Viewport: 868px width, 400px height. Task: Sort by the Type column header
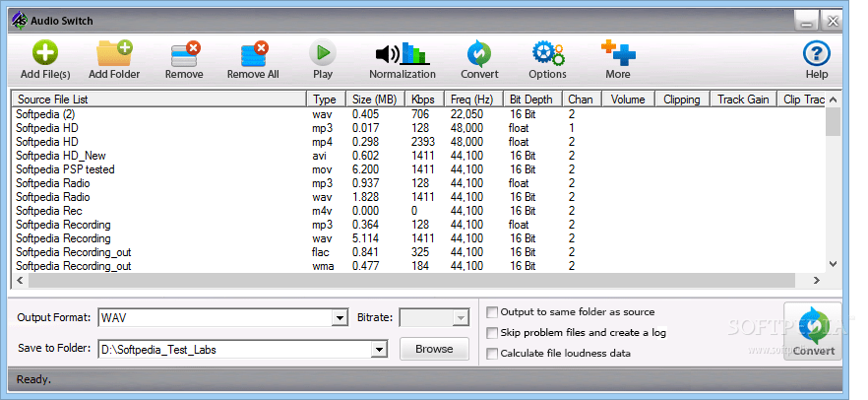(326, 100)
